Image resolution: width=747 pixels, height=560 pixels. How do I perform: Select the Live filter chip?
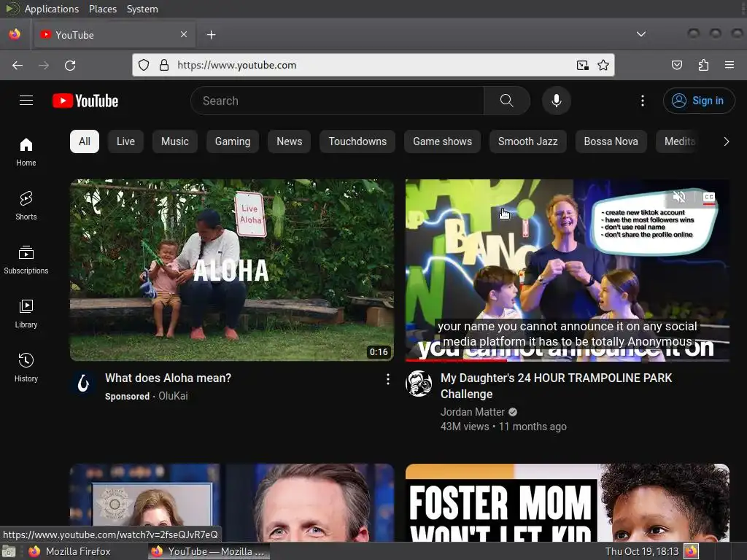(125, 141)
